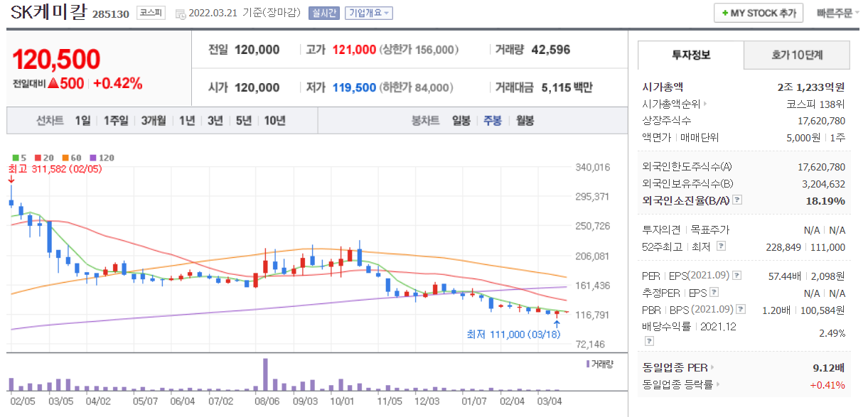Click 동일업종 등락률 link label
The height and width of the screenshot is (417, 868).
678,385
